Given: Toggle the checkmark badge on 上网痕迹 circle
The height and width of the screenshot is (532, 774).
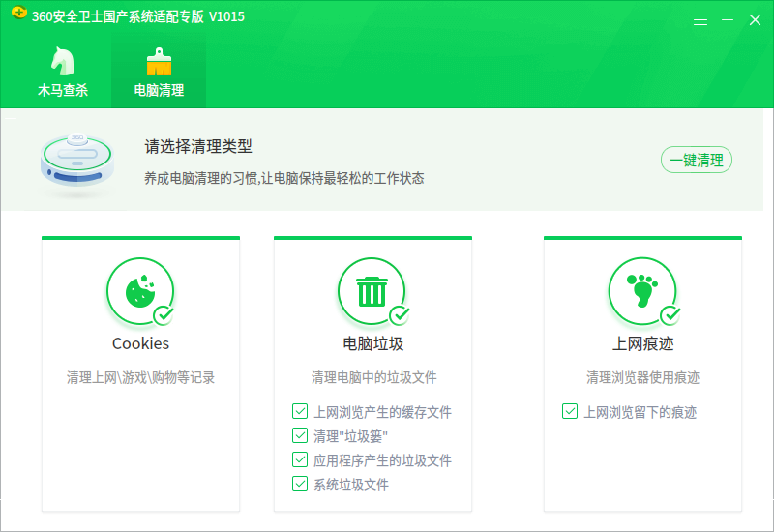Looking at the screenshot, I should 670,316.
